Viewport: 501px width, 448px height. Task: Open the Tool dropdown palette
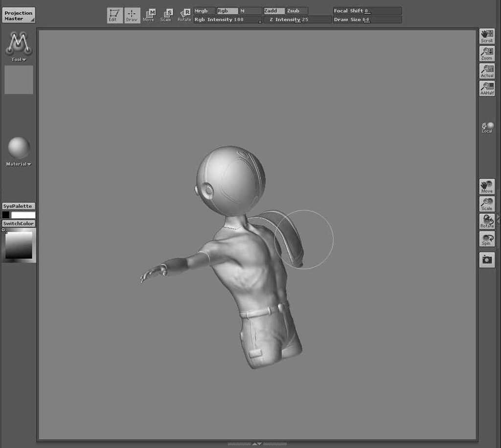(18, 59)
